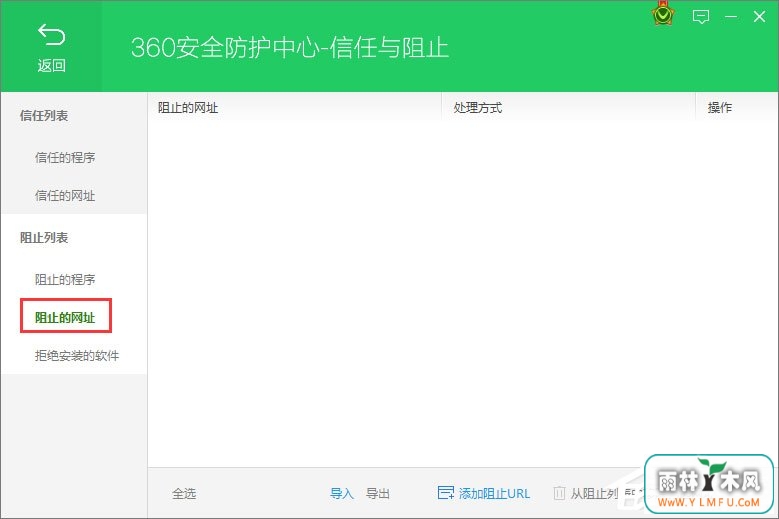Click the trash icon beside 从阻止列
The height and width of the screenshot is (519, 779).
coord(559,493)
